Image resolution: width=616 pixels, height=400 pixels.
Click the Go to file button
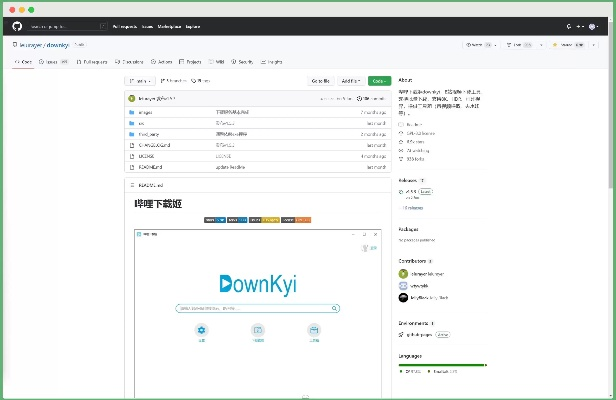click(320, 80)
